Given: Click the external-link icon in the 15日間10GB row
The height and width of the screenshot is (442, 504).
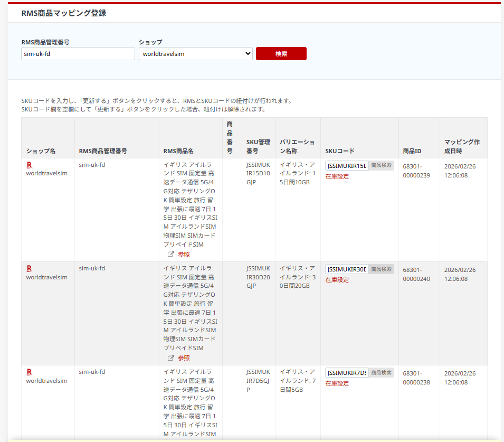Looking at the screenshot, I should pyautogui.click(x=171, y=254).
